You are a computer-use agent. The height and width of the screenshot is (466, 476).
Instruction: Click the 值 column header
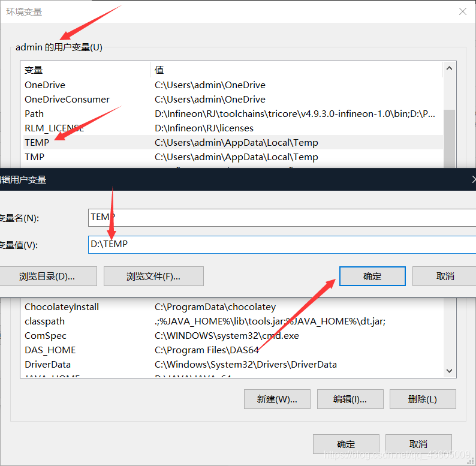pos(297,70)
